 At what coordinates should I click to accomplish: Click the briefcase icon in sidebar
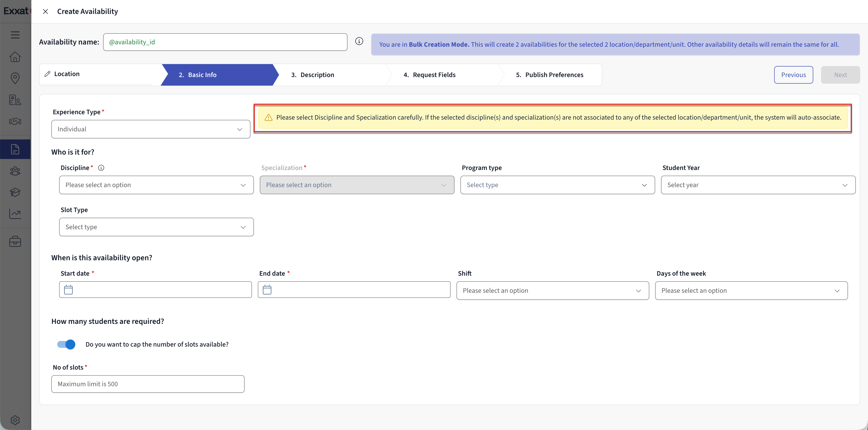[x=15, y=241]
